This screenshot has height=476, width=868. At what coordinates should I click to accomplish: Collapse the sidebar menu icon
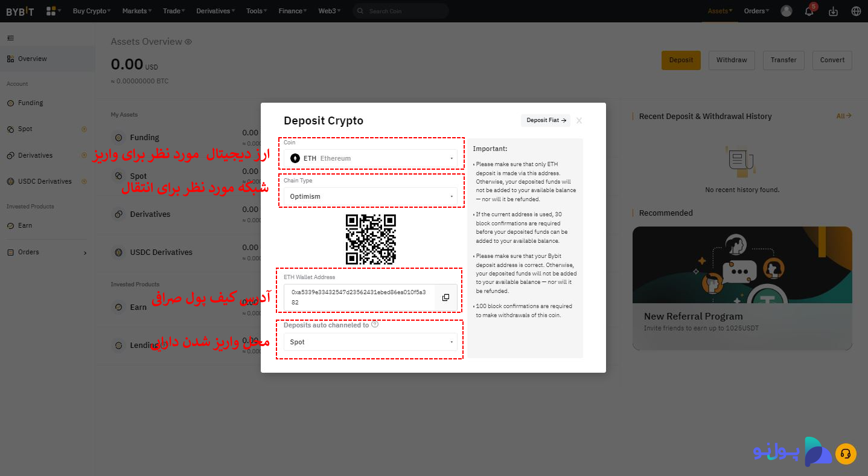(x=10, y=38)
